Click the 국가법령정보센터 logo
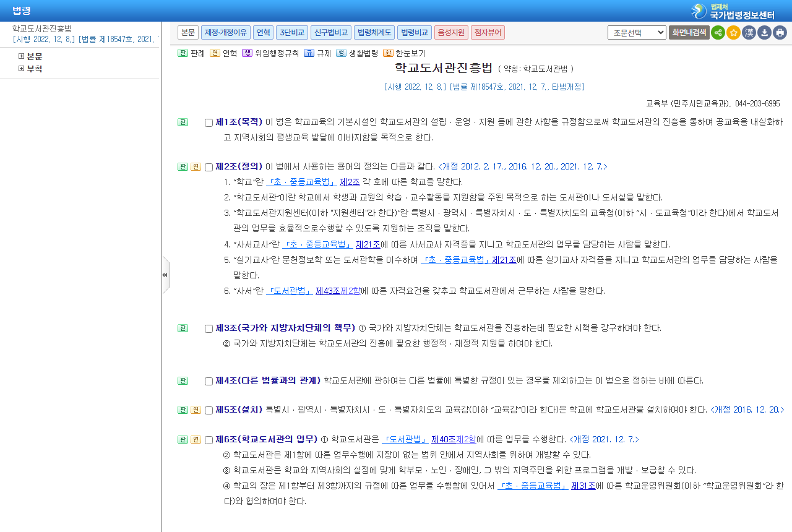The image size is (792, 532). pos(733,11)
